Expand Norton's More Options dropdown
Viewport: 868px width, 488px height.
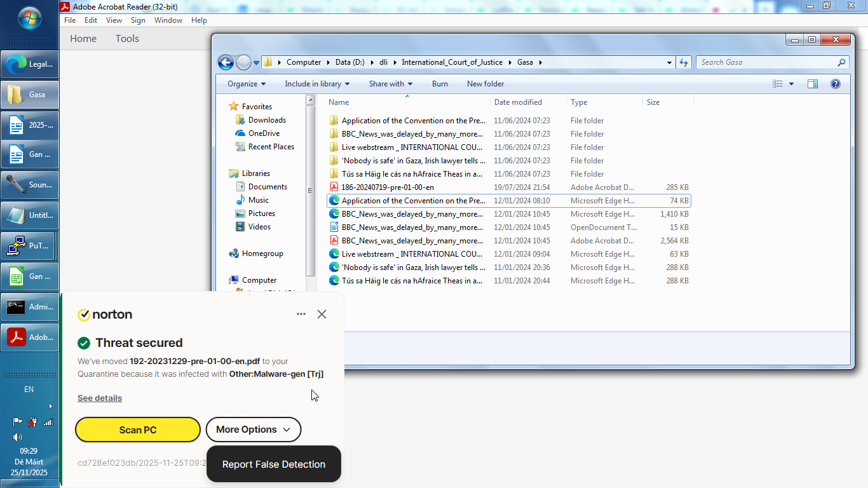[254, 430]
